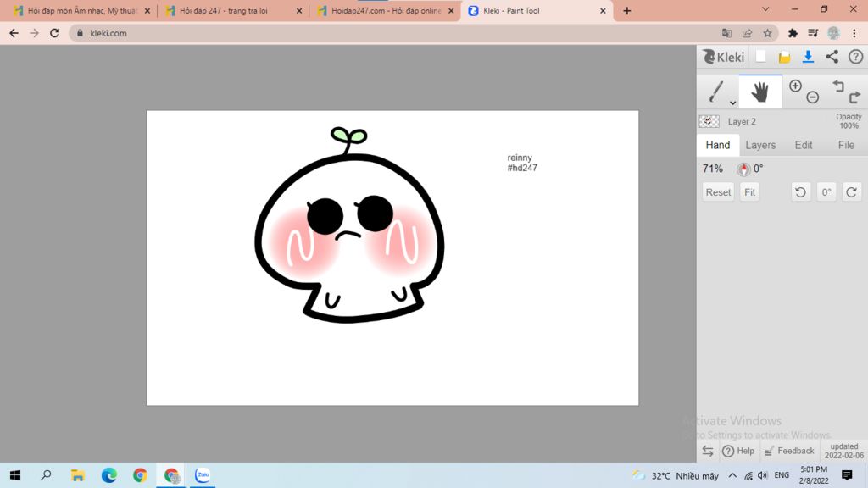Viewport: 868px width, 488px height.
Task: Click the updated 2022-02-06 note
Action: coord(843,451)
